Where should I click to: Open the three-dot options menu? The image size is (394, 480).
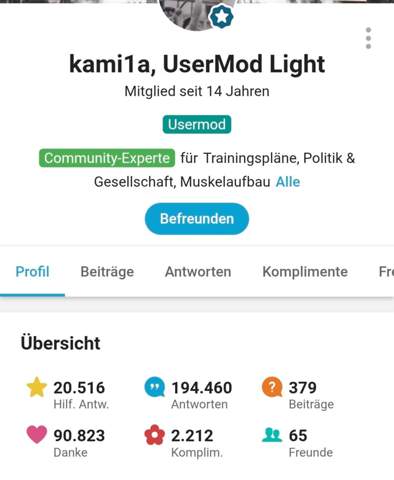tap(368, 38)
